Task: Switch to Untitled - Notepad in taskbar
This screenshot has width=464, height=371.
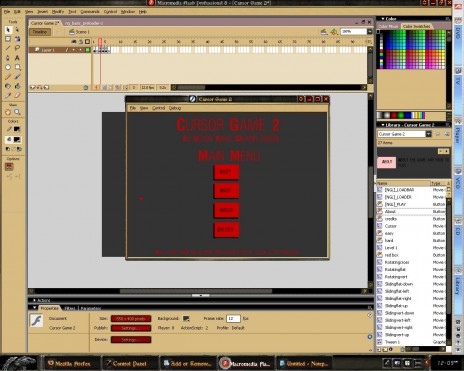Action: point(303,363)
